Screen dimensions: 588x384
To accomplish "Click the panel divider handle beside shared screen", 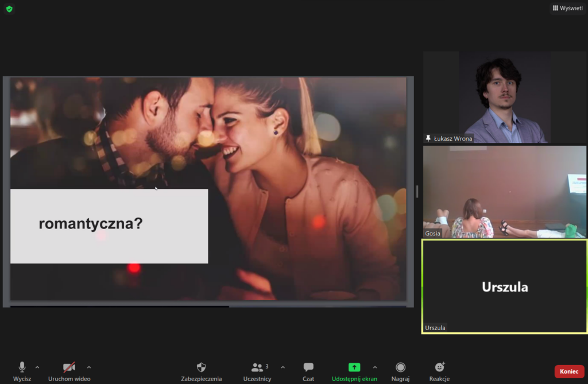I will click(417, 192).
